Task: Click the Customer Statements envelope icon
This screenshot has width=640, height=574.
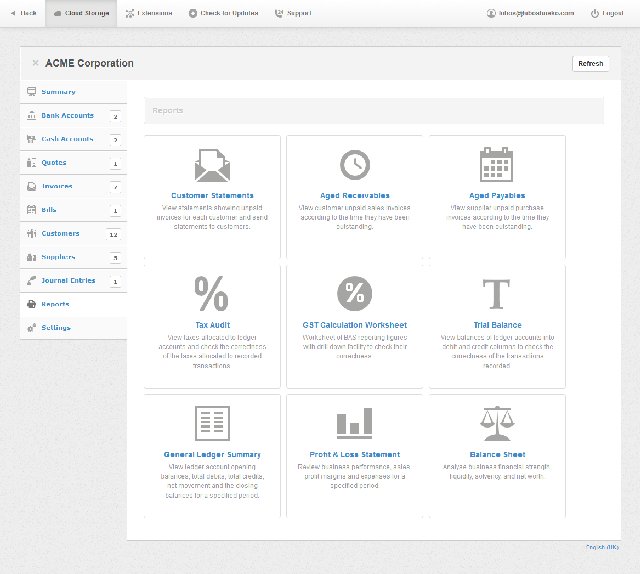Action: pyautogui.click(x=212, y=165)
